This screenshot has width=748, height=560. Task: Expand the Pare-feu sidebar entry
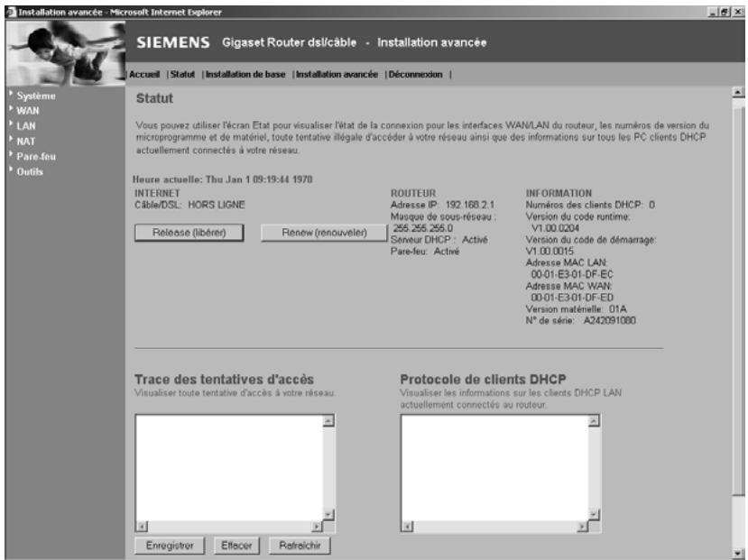[x=36, y=156]
